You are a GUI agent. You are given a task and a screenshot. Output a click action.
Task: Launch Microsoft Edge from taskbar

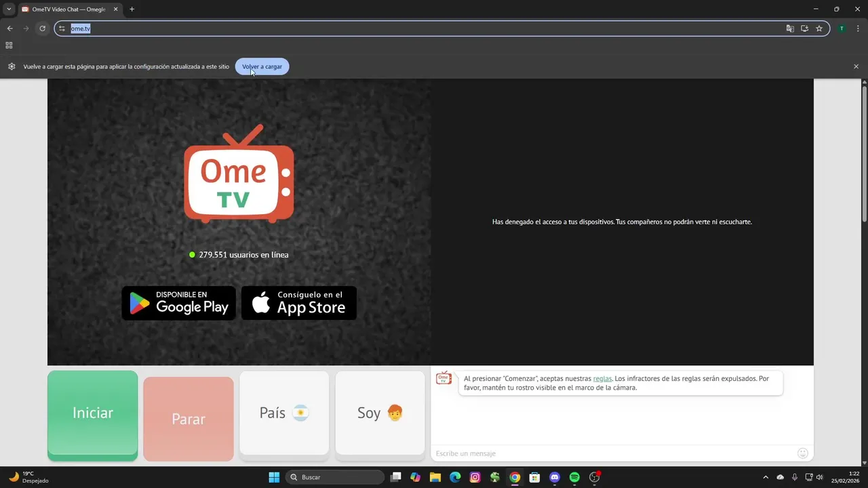point(455,477)
